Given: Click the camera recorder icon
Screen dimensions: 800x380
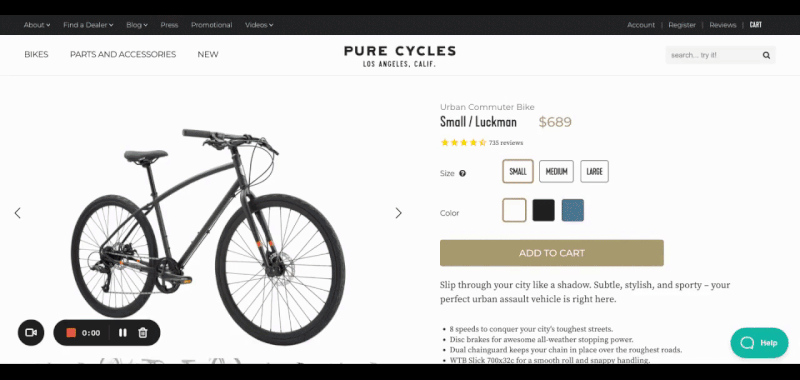Looking at the screenshot, I should click(31, 333).
